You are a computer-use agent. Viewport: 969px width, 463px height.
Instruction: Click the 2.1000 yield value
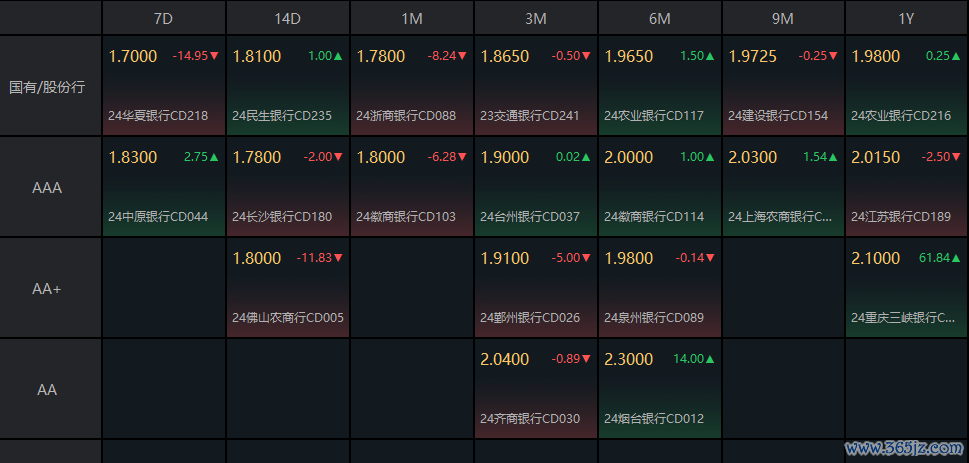tap(876, 258)
